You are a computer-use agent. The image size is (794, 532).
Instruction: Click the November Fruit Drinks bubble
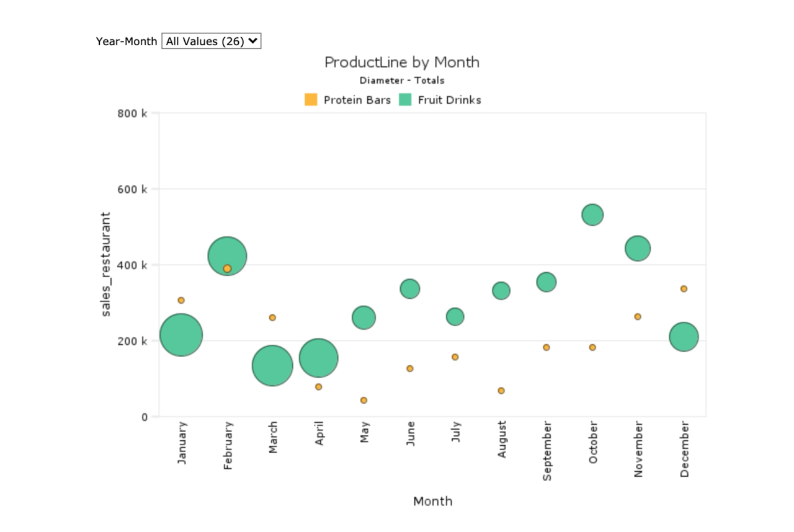click(x=638, y=249)
